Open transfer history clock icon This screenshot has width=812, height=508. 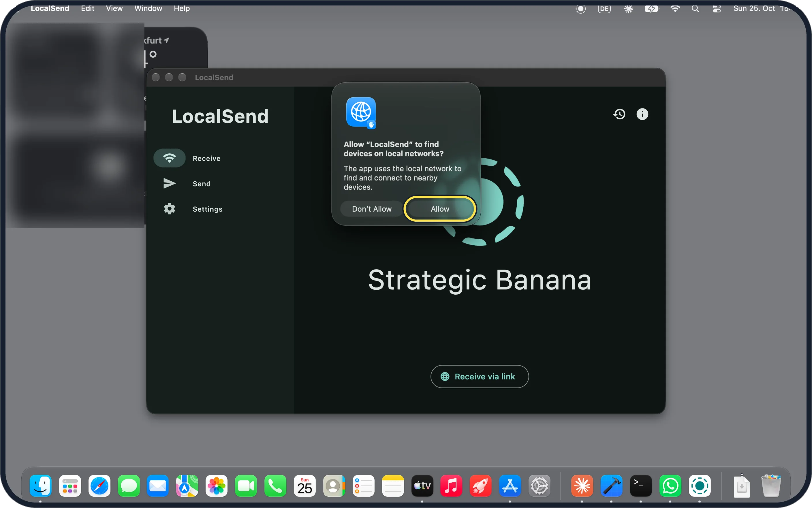pyautogui.click(x=619, y=114)
